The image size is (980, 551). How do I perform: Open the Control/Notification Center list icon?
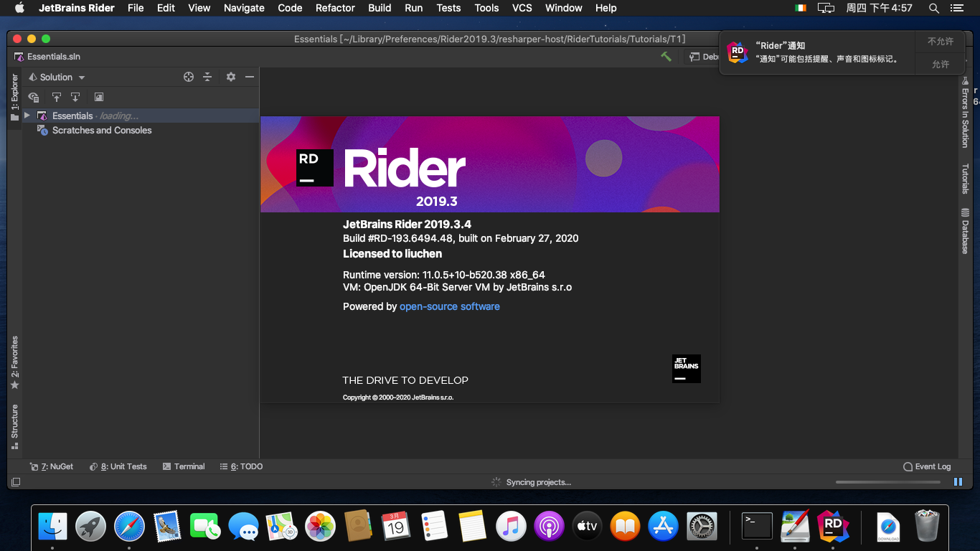[956, 8]
